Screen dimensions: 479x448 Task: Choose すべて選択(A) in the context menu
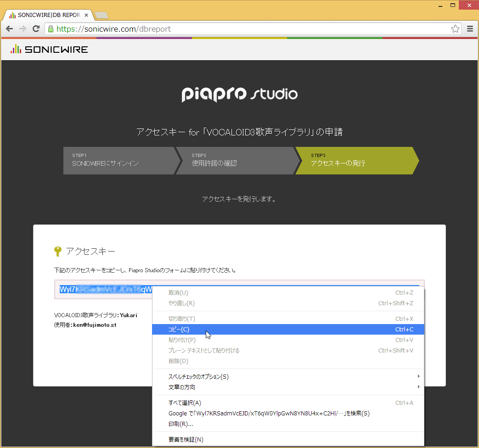[288, 403]
